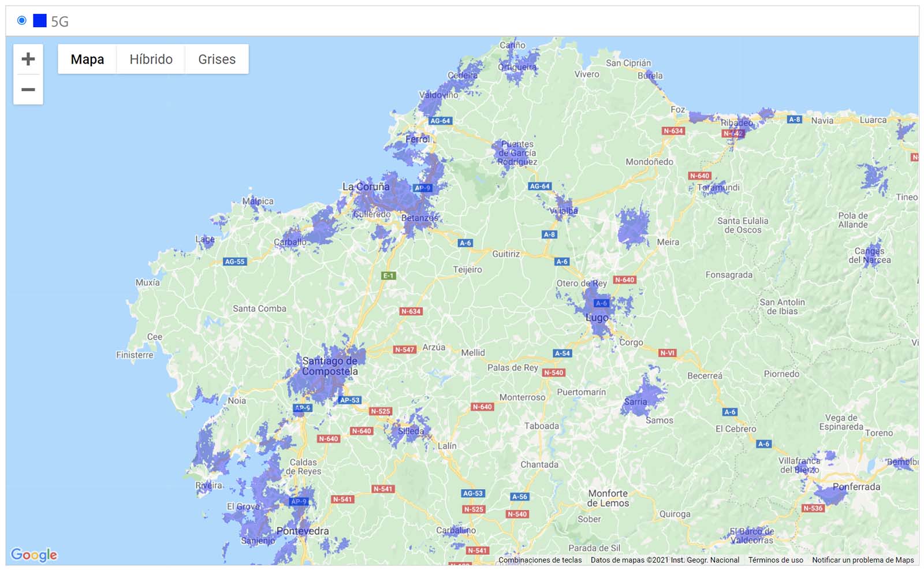Viewport: 924px width, 570px height.
Task: Click the Mondoñedo town label
Action: pos(650,162)
